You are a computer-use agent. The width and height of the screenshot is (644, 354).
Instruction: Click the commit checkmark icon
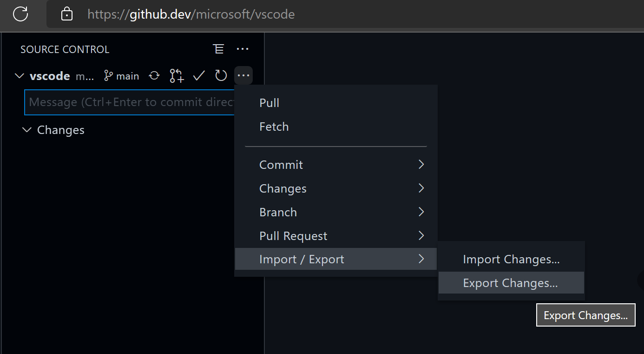199,75
